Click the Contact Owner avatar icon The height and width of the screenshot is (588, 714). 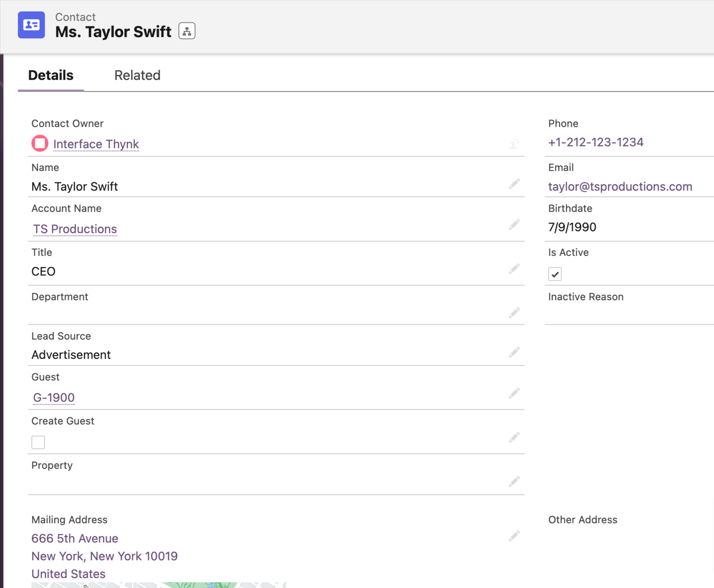(40, 144)
